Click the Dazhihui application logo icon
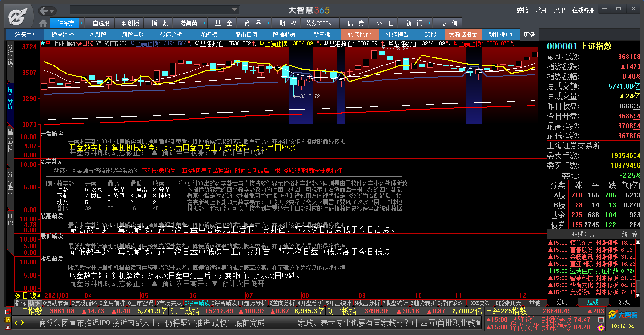644x335 pixels. (17, 16)
